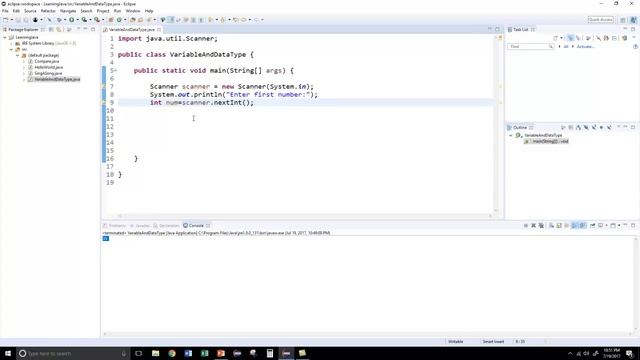Toggle Categorized view in Task List toolbar

(570, 38)
